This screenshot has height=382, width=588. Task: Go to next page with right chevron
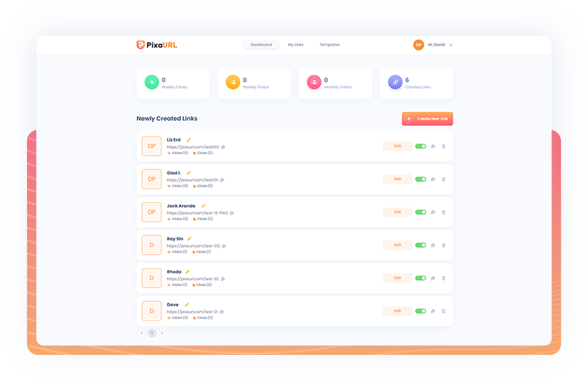(162, 333)
